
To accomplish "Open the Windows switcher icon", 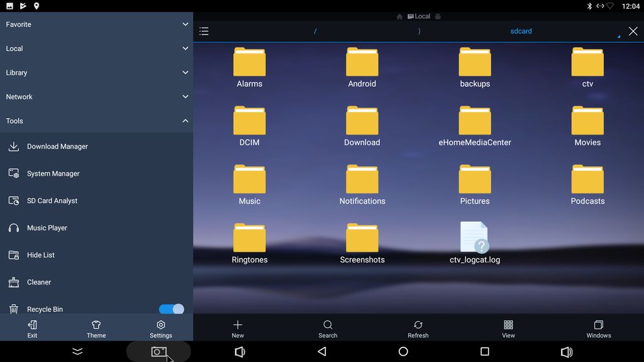I will [599, 328].
